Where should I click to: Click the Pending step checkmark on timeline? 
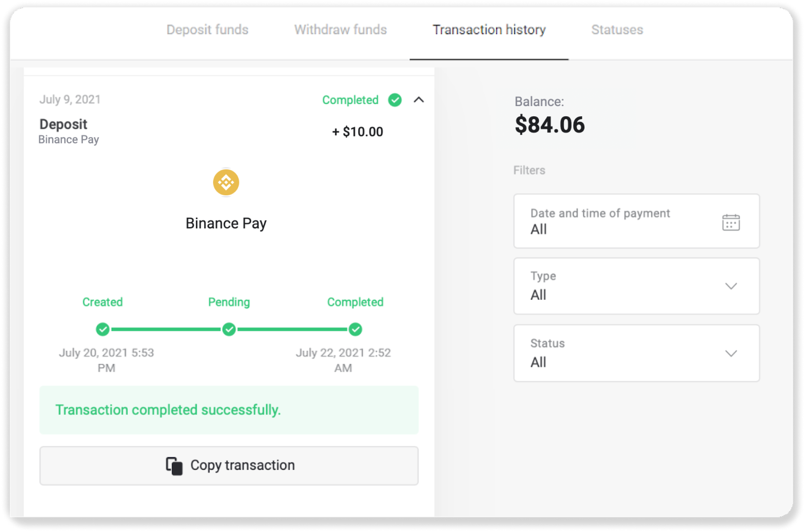(229, 329)
